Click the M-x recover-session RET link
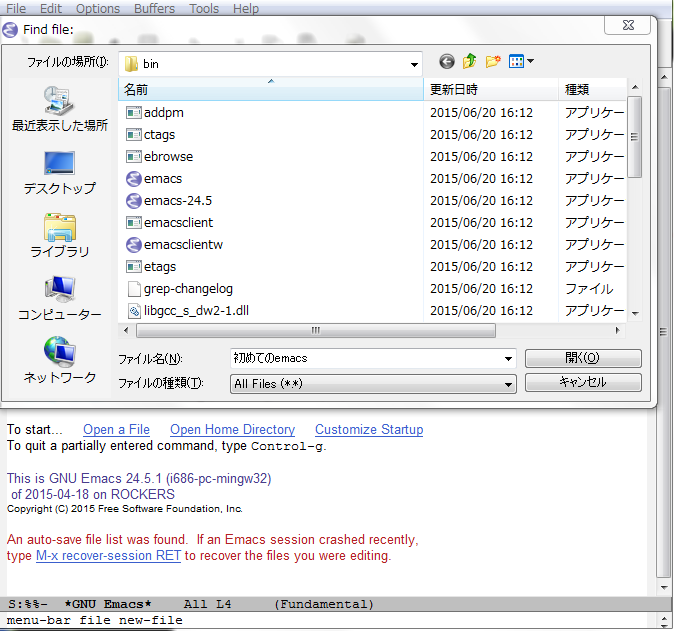 [108, 555]
